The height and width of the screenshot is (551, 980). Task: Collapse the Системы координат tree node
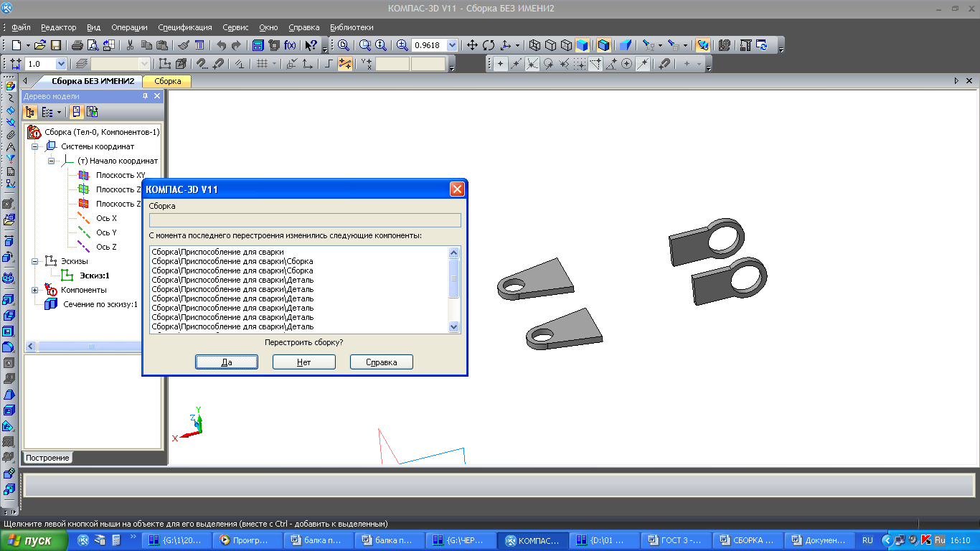coord(34,146)
